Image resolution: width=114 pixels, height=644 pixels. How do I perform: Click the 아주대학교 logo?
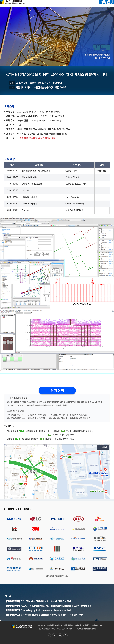(x=57, y=569)
